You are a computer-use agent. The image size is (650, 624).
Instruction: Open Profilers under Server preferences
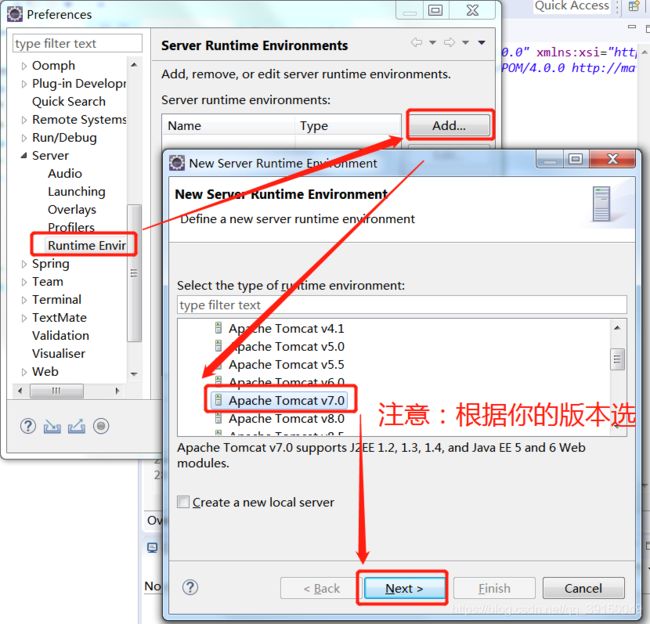71,227
